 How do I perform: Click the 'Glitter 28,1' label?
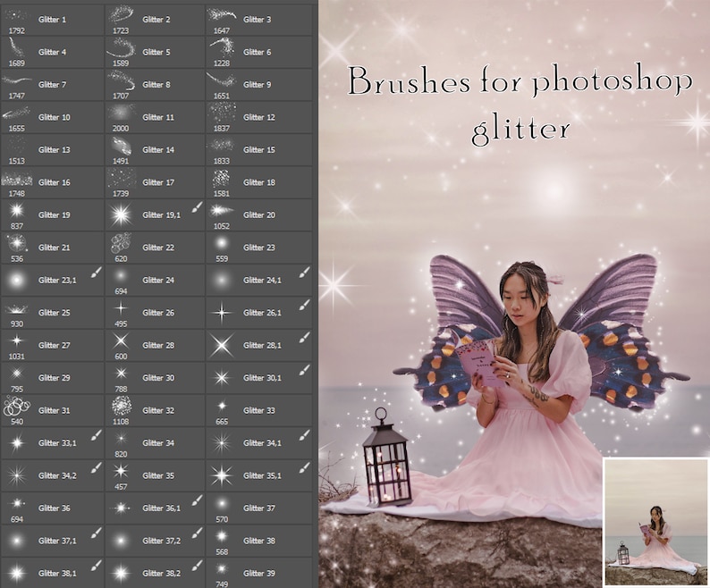[262, 345]
